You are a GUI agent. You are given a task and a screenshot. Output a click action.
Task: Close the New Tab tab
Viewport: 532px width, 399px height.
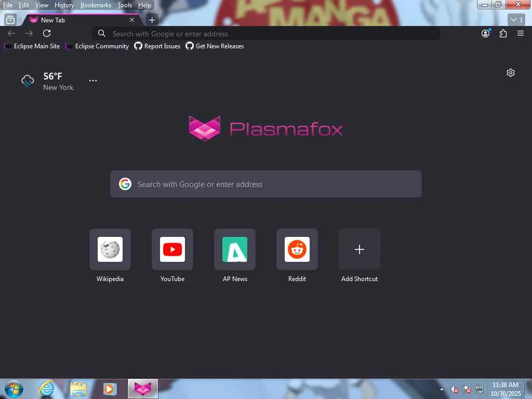point(131,20)
